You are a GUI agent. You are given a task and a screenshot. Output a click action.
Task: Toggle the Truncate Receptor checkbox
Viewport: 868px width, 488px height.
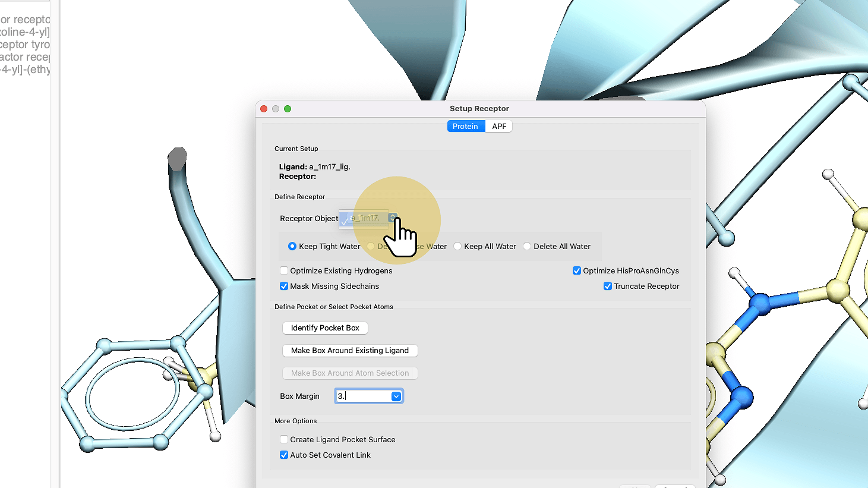[608, 286]
